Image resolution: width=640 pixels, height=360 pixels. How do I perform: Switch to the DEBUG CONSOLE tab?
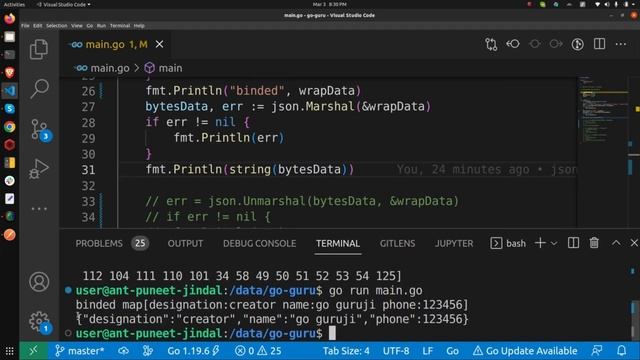[x=260, y=243]
